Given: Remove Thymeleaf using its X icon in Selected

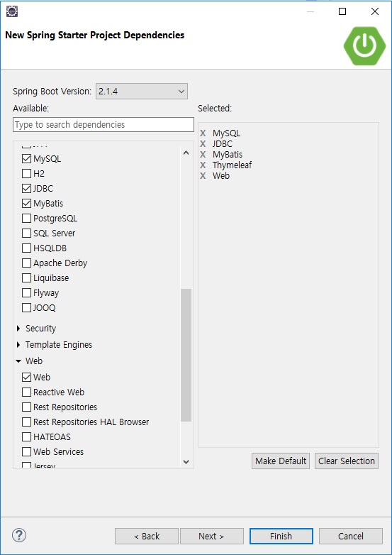Looking at the screenshot, I should point(203,165).
